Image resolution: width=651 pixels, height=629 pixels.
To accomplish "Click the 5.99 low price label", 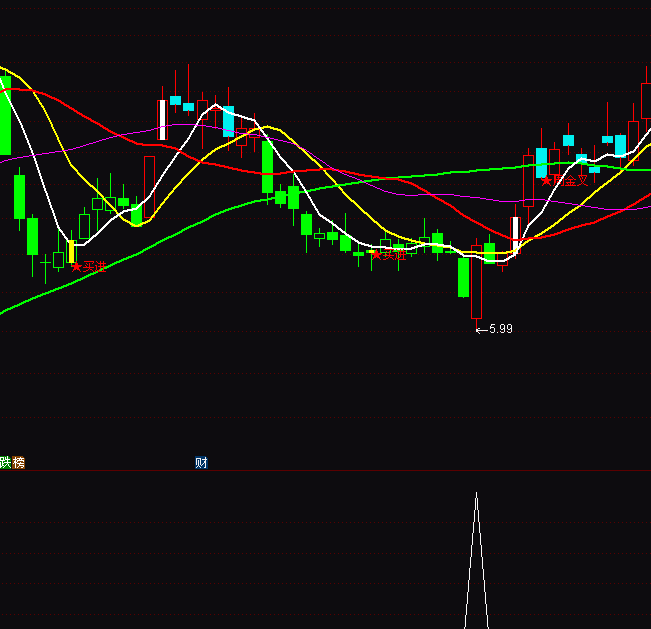I will (x=501, y=328).
